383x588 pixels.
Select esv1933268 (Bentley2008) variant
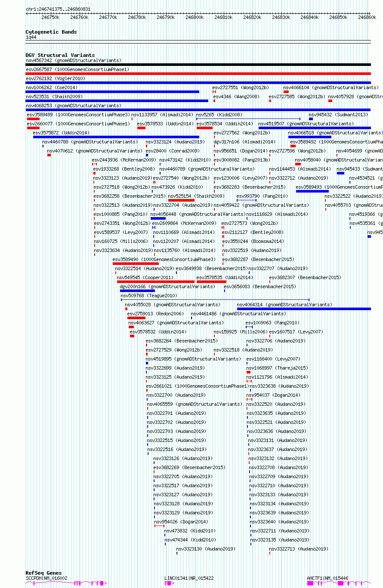tap(124, 169)
